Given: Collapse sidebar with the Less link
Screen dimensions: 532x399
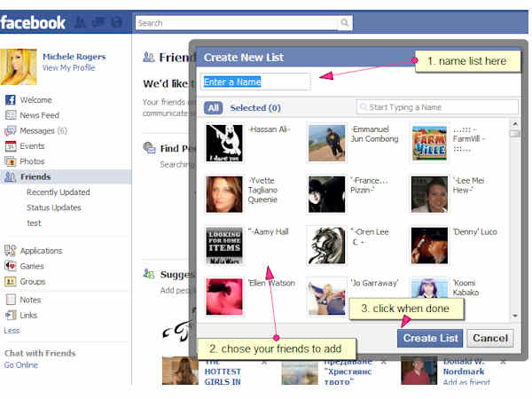Looking at the screenshot, I should (12, 331).
